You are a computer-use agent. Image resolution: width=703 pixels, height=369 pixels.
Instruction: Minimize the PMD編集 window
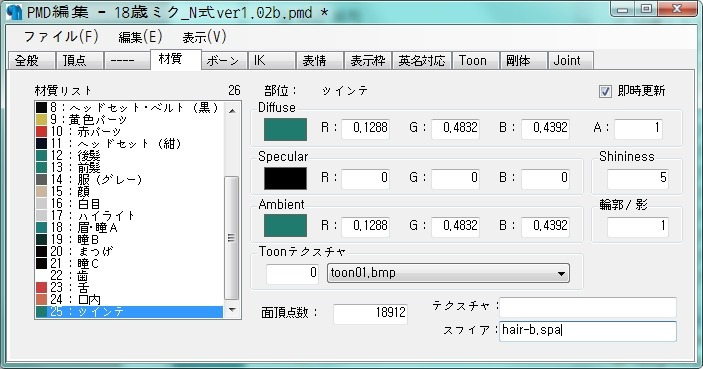623,9
